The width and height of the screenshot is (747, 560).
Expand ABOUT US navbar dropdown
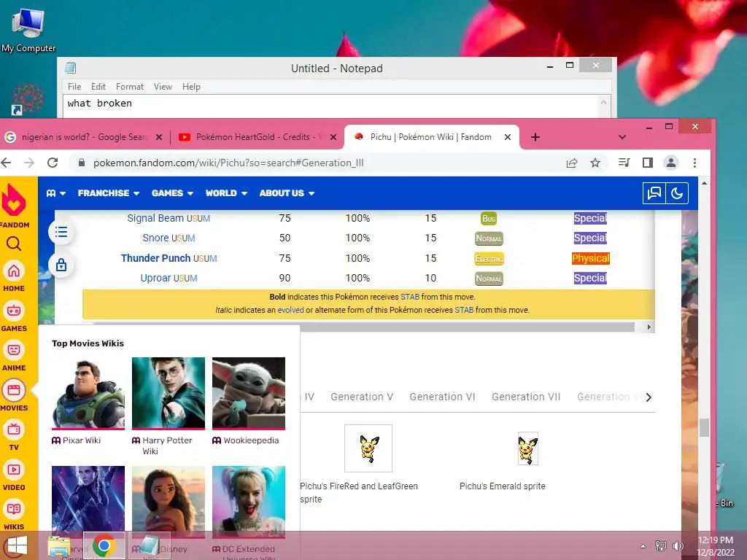click(287, 193)
